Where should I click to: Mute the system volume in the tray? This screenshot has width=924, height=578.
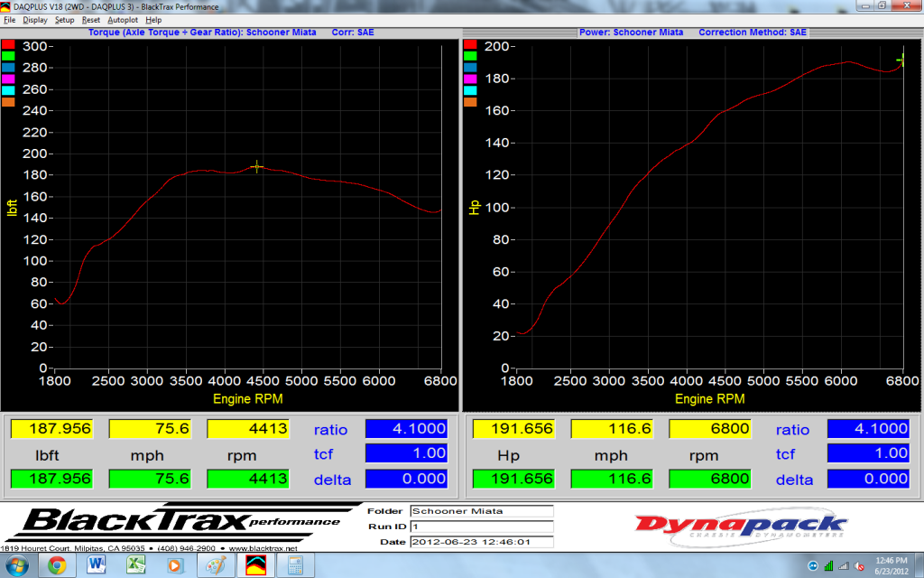[x=859, y=567]
